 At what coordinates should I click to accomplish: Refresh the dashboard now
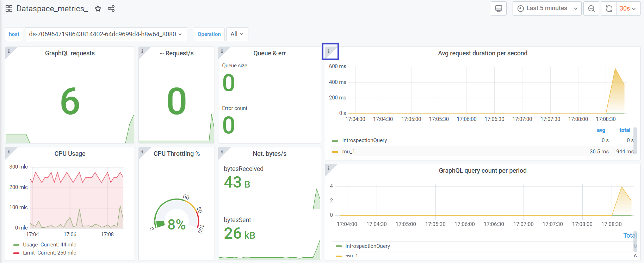(609, 8)
